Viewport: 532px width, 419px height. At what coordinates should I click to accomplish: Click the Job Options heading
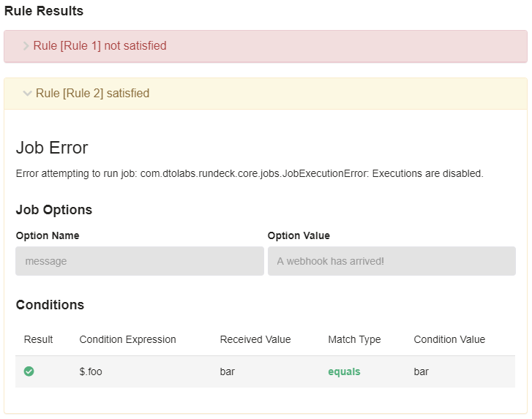click(x=54, y=210)
